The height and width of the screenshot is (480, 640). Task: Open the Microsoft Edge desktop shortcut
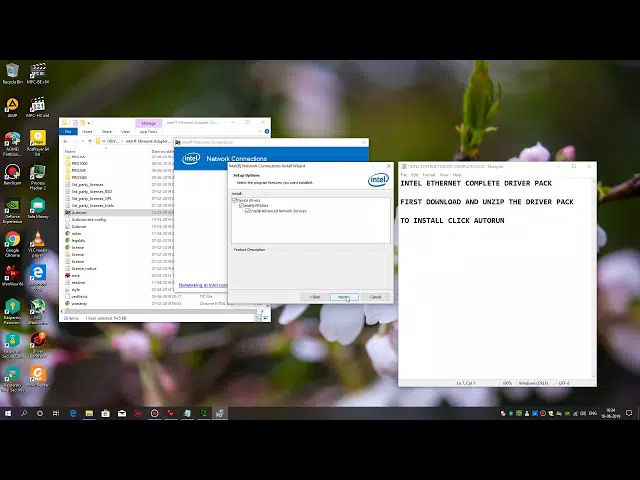click(38, 278)
